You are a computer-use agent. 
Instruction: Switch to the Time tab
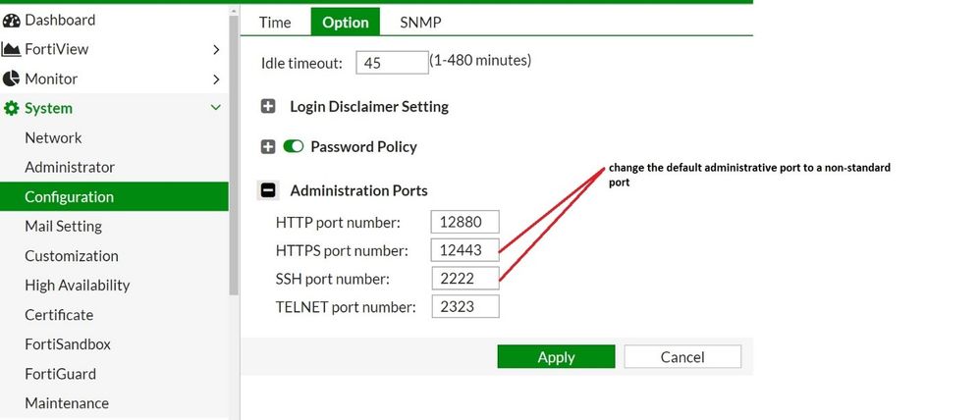click(x=275, y=22)
